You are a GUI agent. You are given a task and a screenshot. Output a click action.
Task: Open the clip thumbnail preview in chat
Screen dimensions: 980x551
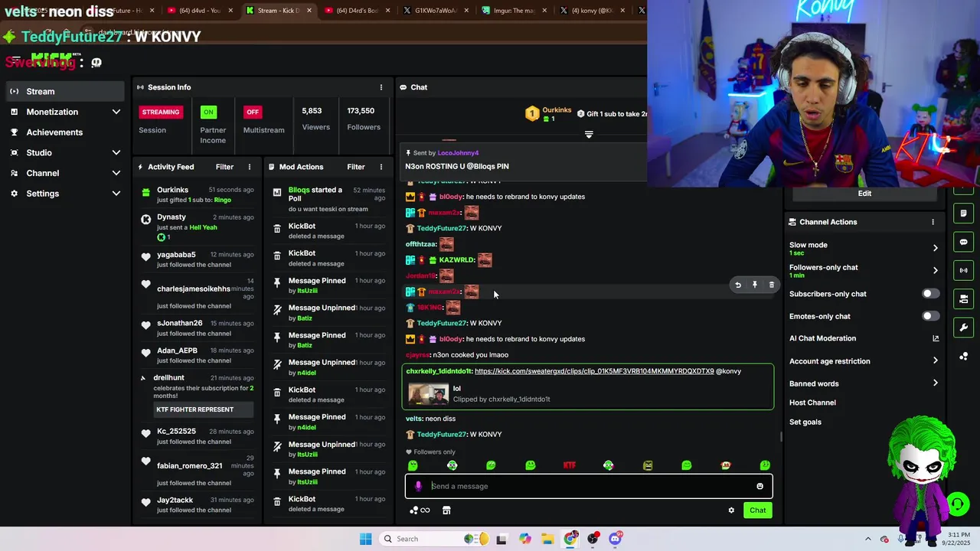pyautogui.click(x=428, y=394)
